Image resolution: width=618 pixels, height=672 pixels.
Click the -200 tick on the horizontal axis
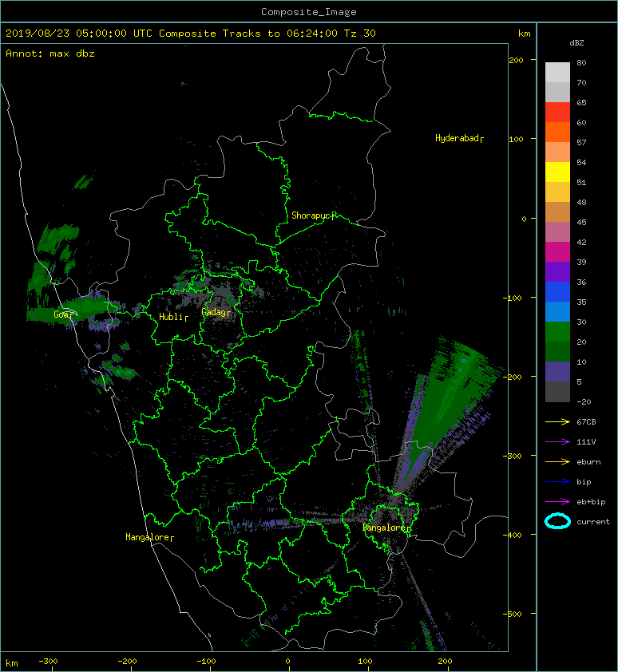(128, 662)
